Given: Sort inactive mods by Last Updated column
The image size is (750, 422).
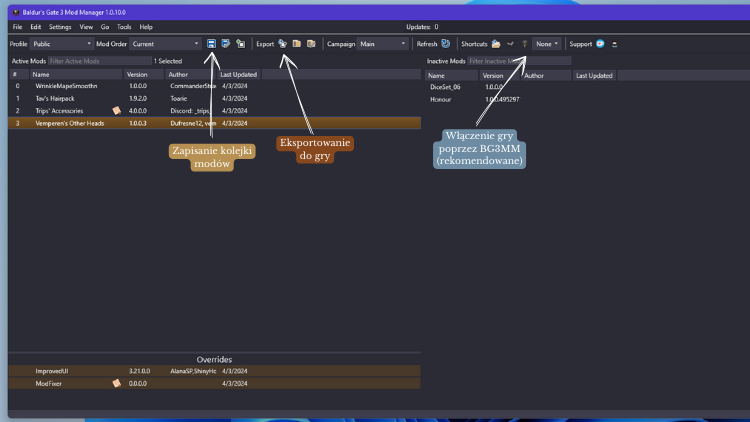Looking at the screenshot, I should click(595, 75).
